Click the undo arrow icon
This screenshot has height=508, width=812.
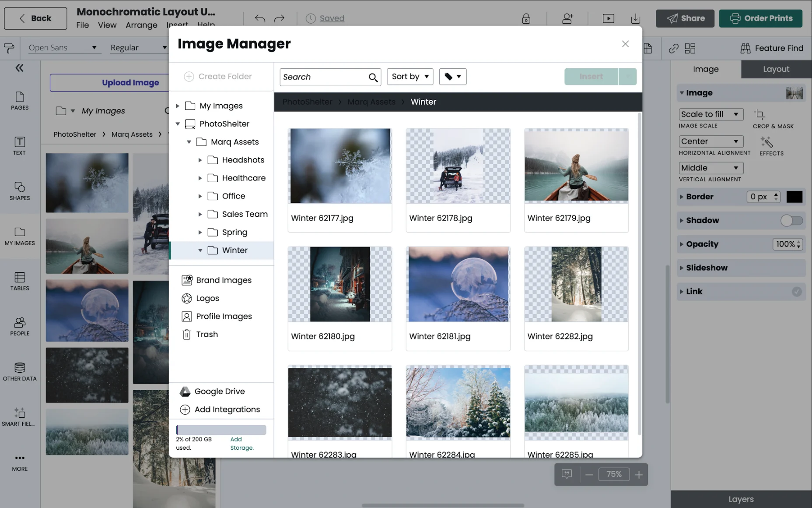(x=259, y=18)
